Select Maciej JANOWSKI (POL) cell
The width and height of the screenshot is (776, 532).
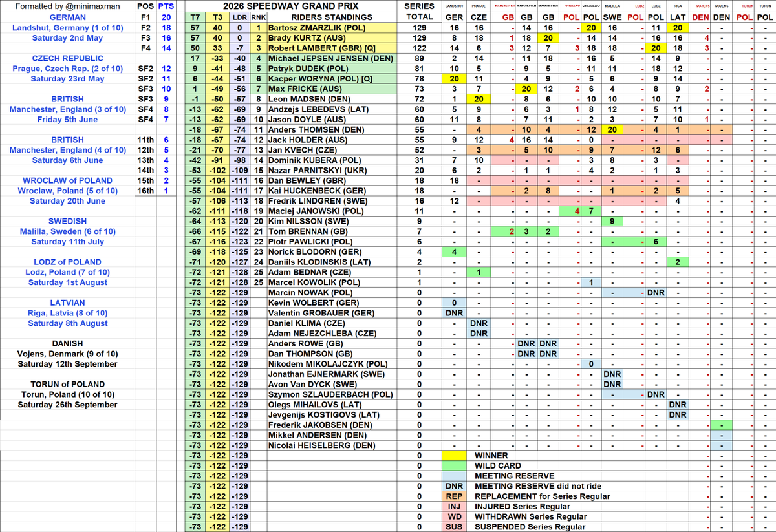click(x=331, y=211)
